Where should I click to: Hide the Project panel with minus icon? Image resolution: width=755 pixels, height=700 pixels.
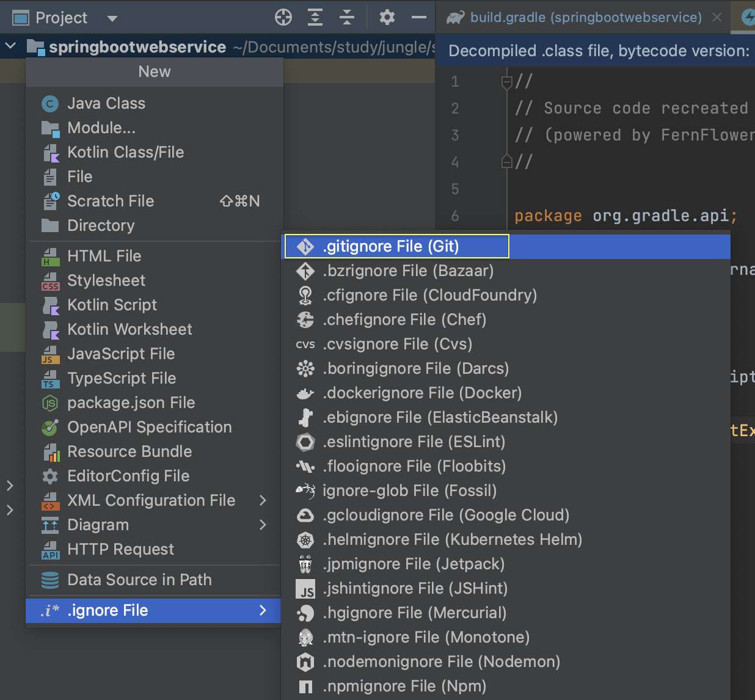(x=419, y=17)
